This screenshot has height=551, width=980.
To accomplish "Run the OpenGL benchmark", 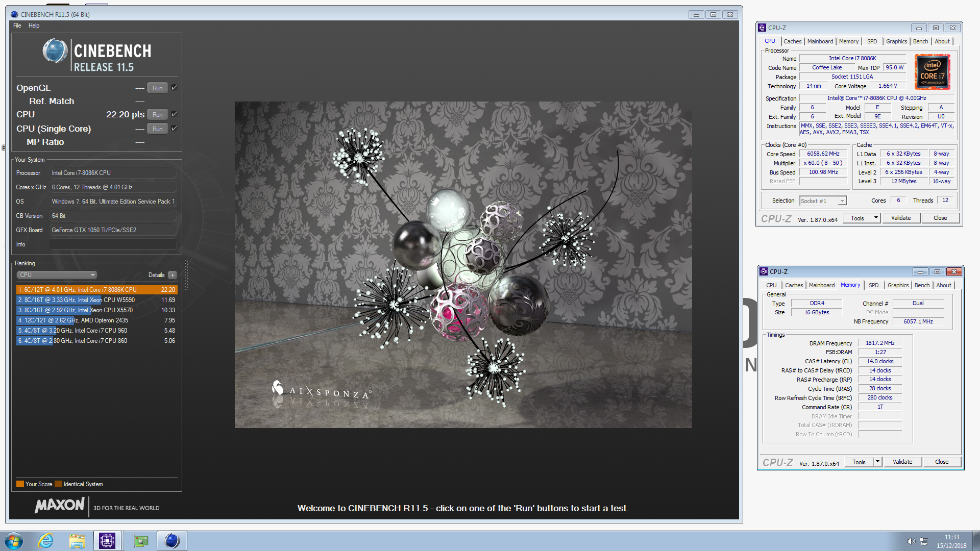I will pos(158,88).
